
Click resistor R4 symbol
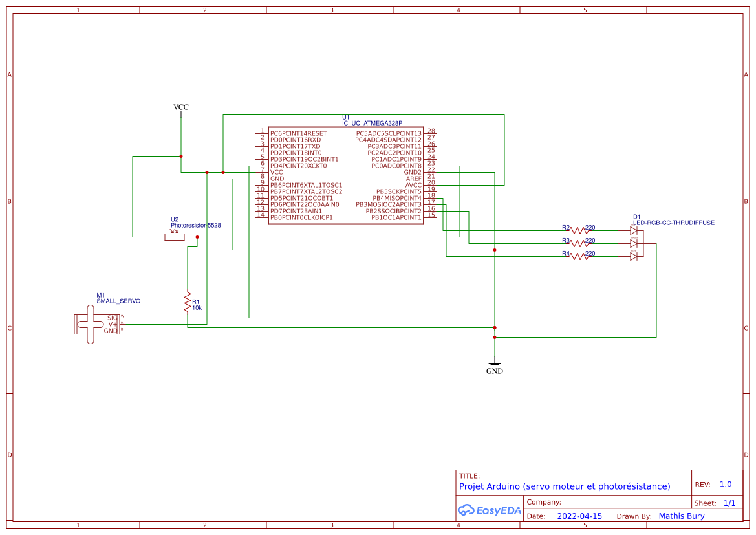[580, 256]
